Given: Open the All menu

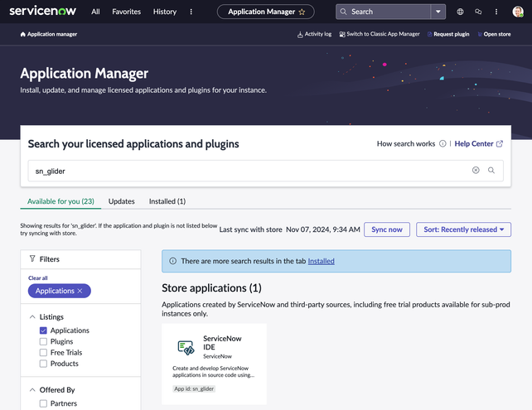Looking at the screenshot, I should pyautogui.click(x=95, y=12).
